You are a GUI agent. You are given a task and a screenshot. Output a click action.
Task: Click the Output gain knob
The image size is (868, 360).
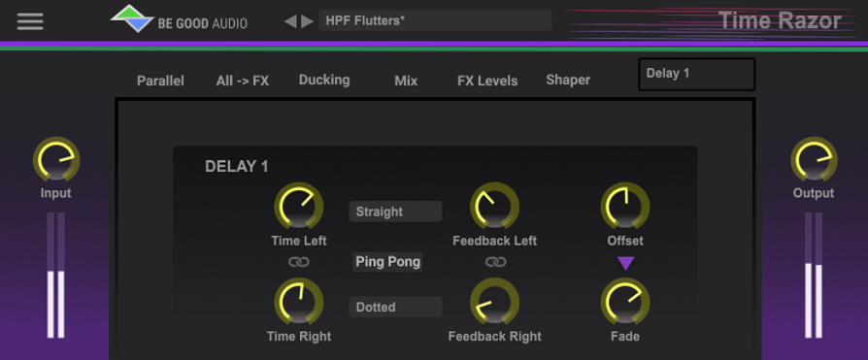[814, 159]
